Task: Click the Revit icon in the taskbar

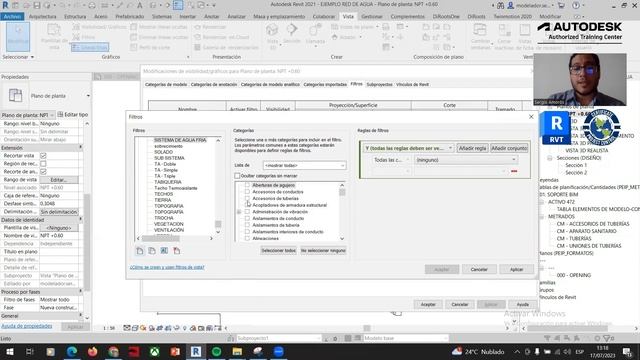Action: [196, 351]
